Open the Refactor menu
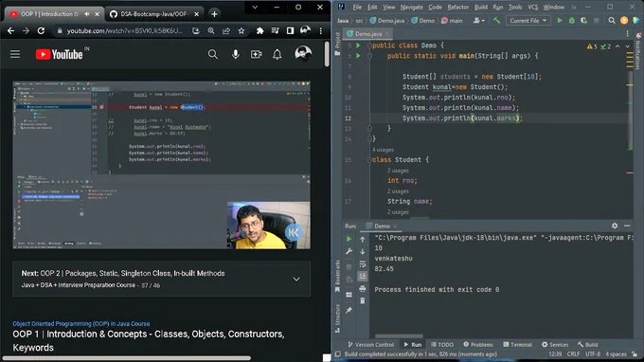The image size is (644, 362). (458, 7)
